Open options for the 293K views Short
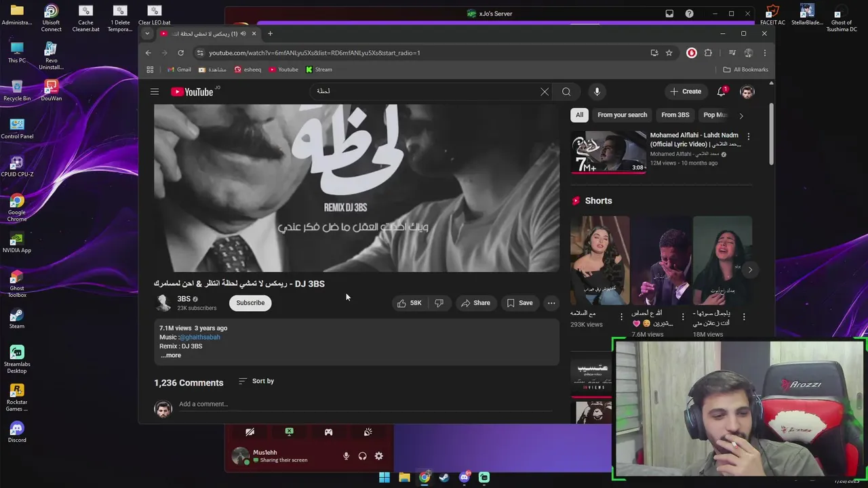Screen dimensions: 868x488 coord(621,317)
